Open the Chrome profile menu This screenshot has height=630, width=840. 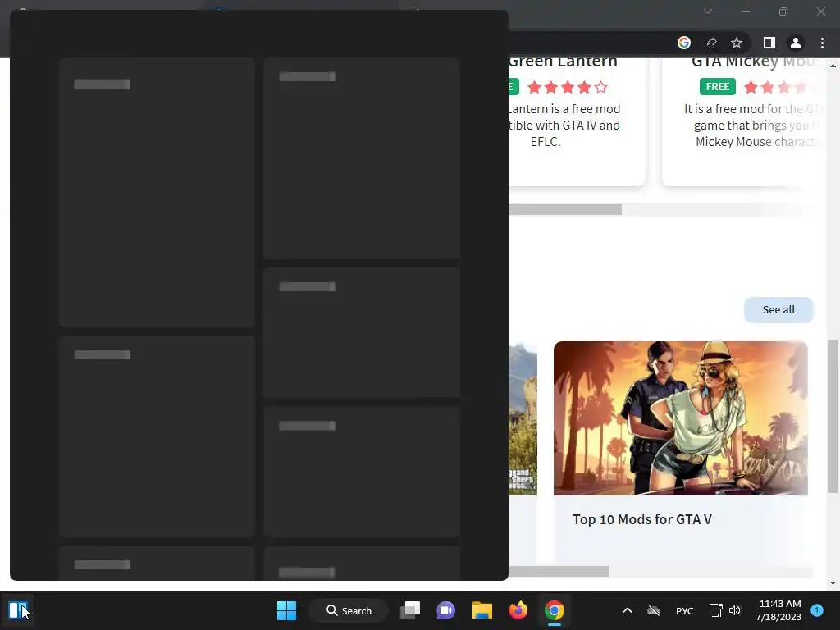coord(796,43)
